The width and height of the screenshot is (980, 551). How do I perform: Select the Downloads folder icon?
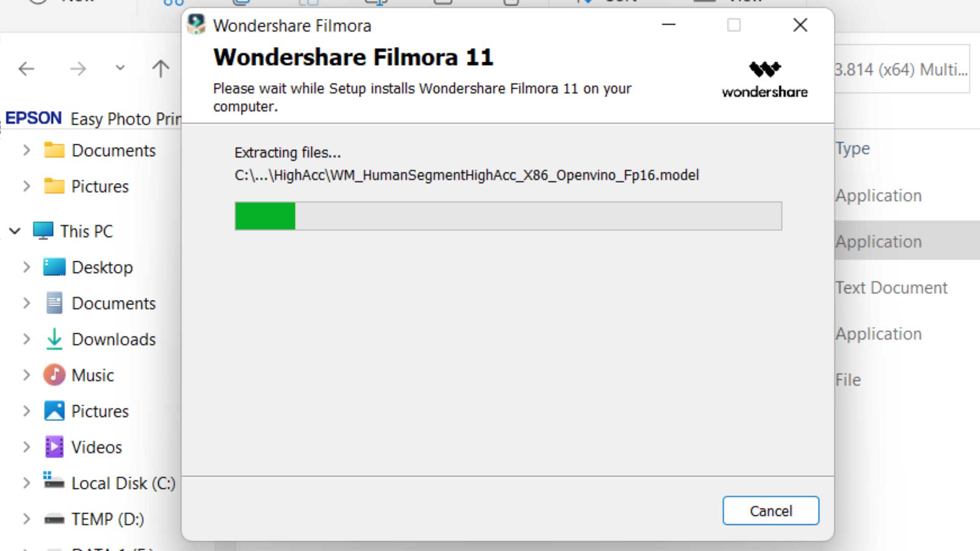(54, 338)
